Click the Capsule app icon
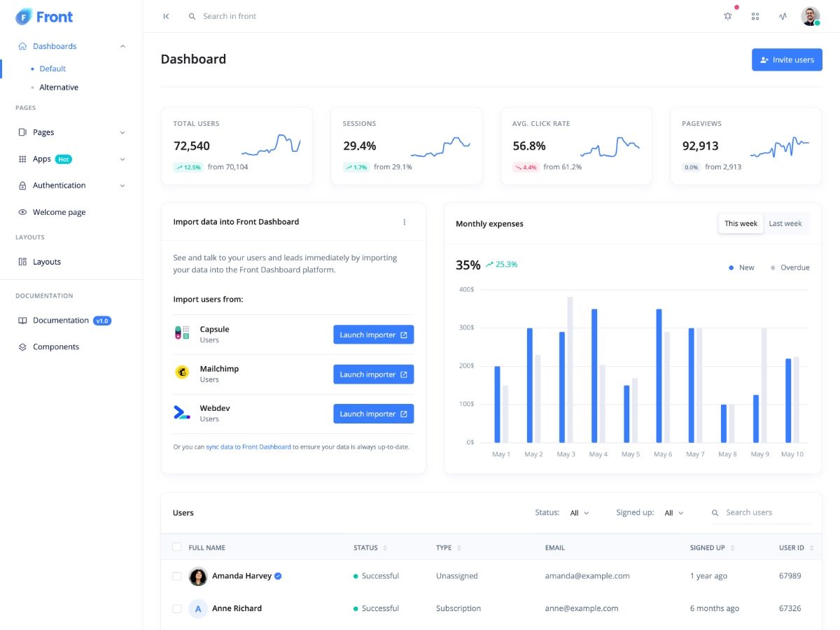Image resolution: width=840 pixels, height=630 pixels. coord(182,333)
